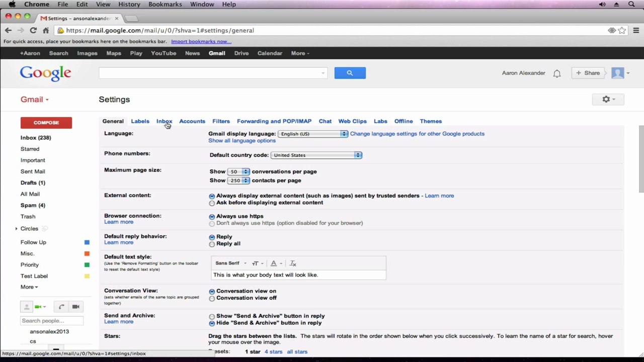Open the Apple menu

(13, 4)
